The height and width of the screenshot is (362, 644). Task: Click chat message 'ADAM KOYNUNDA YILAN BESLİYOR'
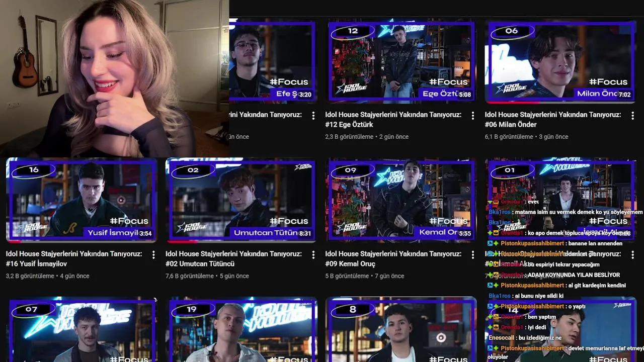pyautogui.click(x=573, y=275)
